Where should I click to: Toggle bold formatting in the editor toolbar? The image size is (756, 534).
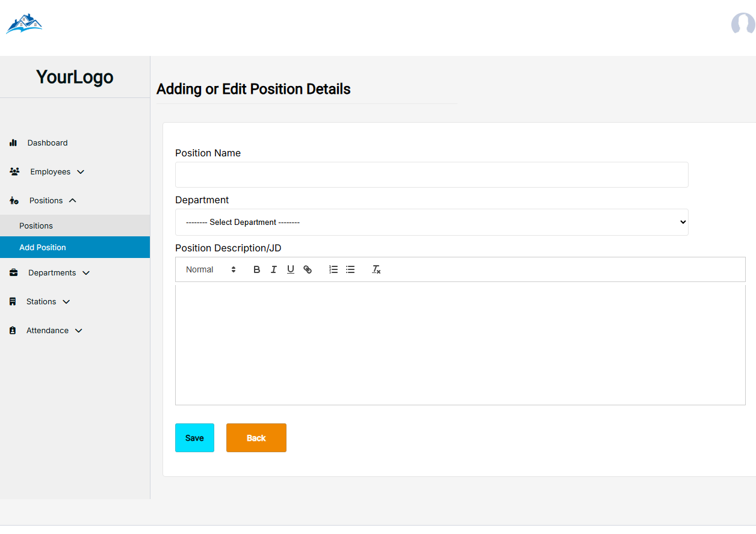(x=256, y=269)
